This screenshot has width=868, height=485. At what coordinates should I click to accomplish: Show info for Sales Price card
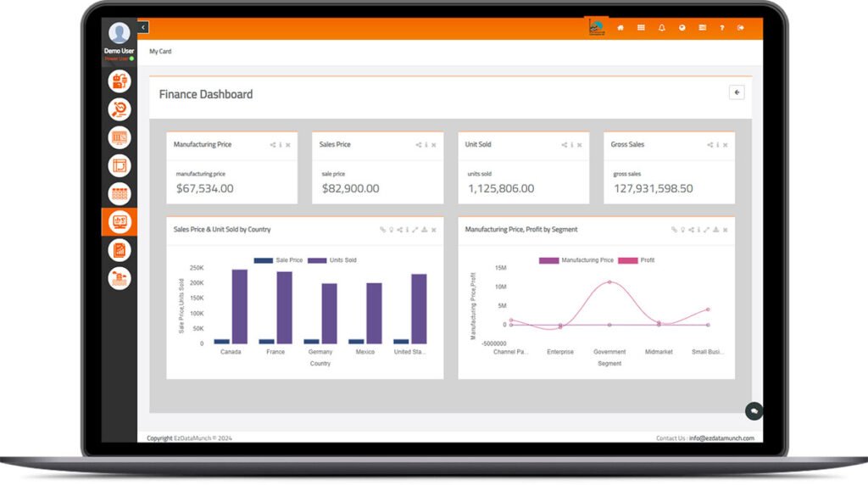(426, 145)
